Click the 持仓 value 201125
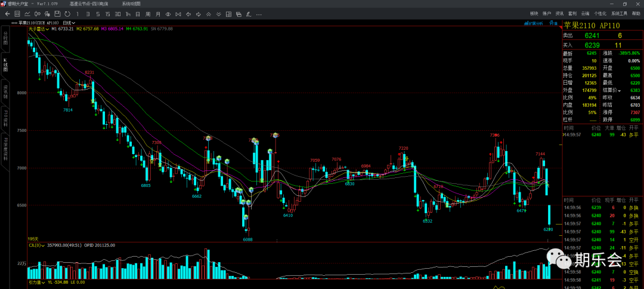 click(x=589, y=76)
